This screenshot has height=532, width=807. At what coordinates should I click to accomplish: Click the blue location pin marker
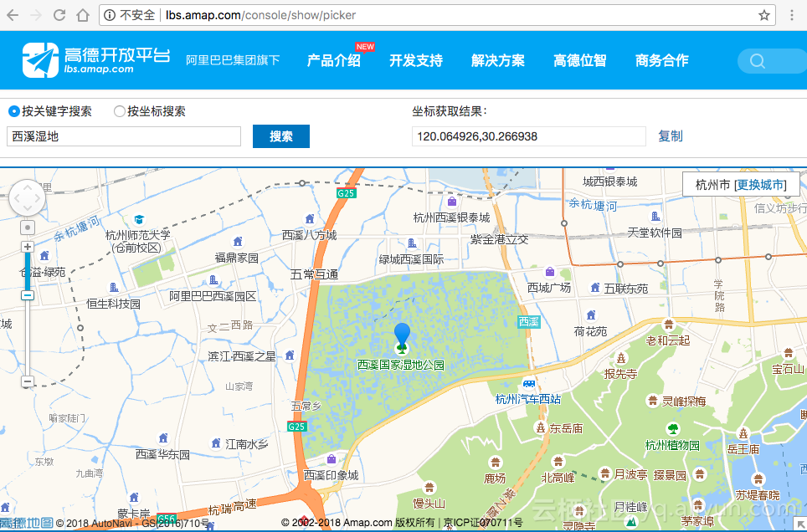coord(403,335)
